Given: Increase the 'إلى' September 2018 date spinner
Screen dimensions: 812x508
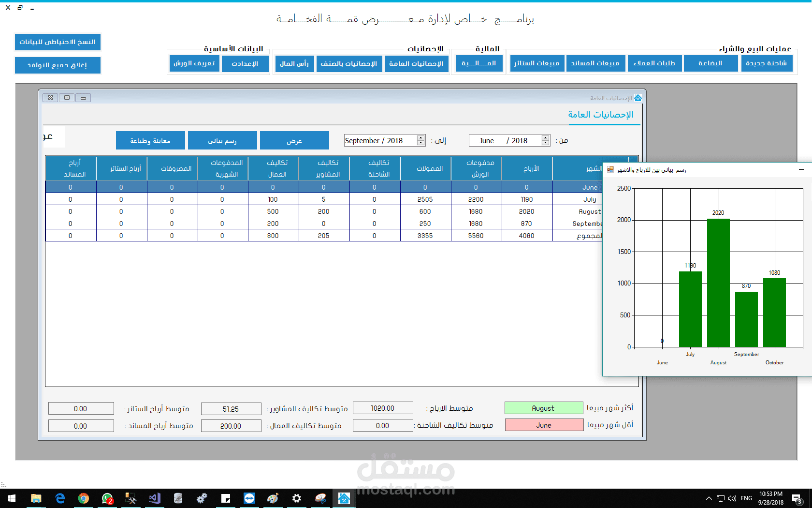Looking at the screenshot, I should tap(421, 138).
